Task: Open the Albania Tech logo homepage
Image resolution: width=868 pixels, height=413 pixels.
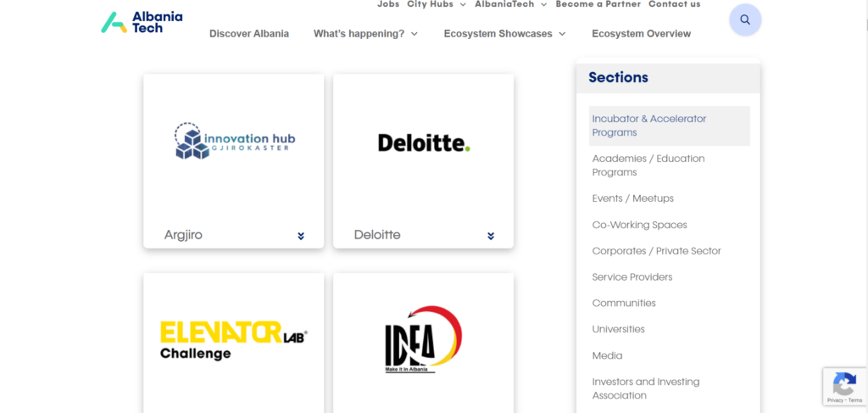Action: 142,22
